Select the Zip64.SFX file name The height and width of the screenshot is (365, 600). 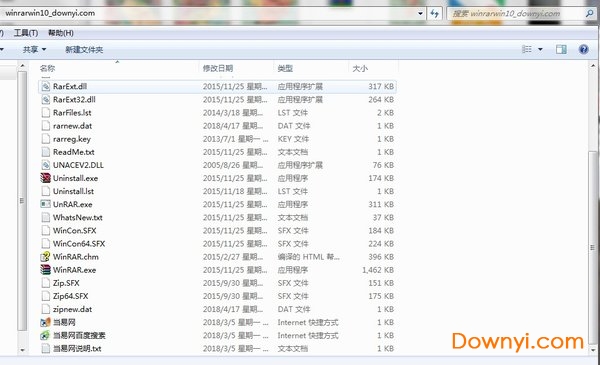pos(70,296)
